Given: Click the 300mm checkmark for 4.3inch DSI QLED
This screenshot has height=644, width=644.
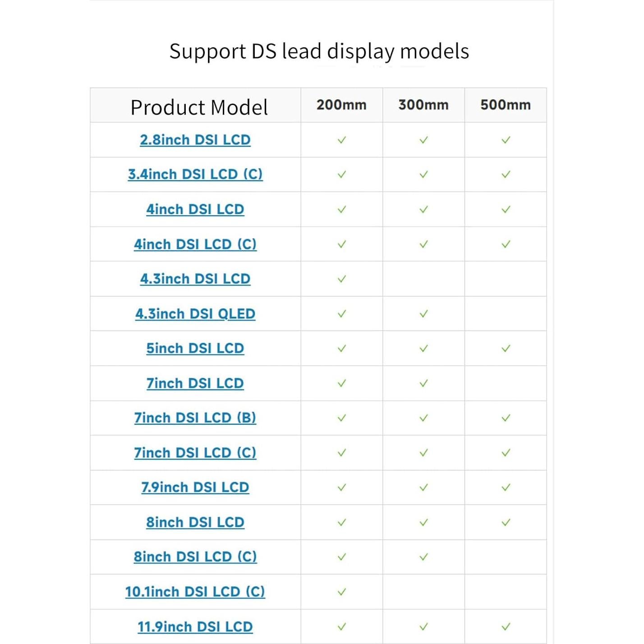Looking at the screenshot, I should [x=423, y=314].
